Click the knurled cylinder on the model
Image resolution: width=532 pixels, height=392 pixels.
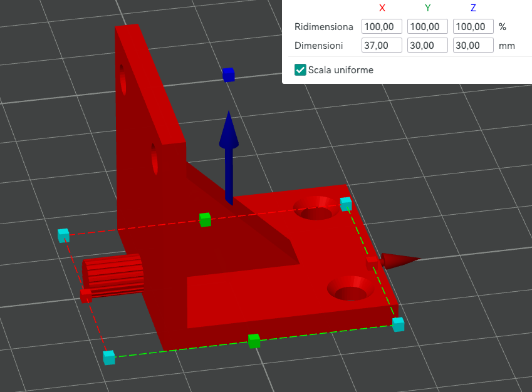click(113, 275)
